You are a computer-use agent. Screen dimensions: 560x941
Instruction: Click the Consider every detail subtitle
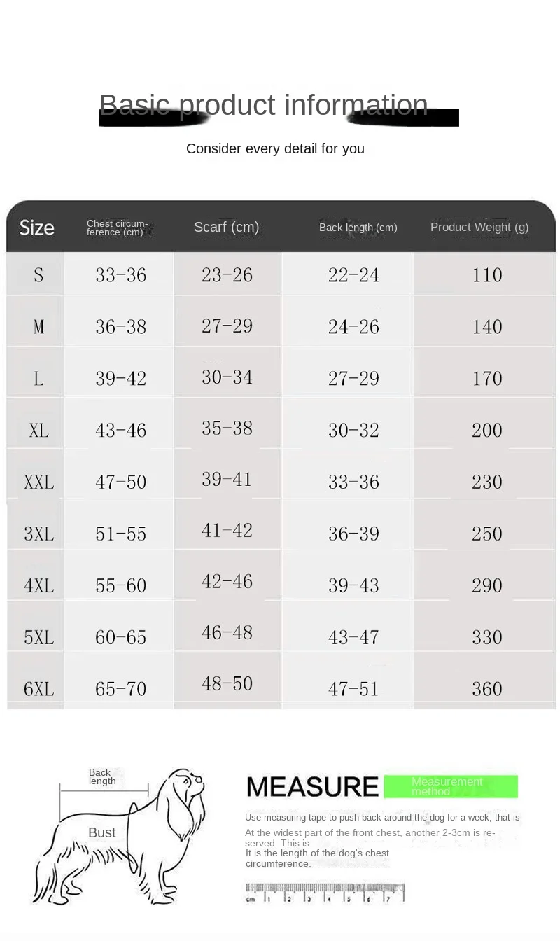point(275,148)
